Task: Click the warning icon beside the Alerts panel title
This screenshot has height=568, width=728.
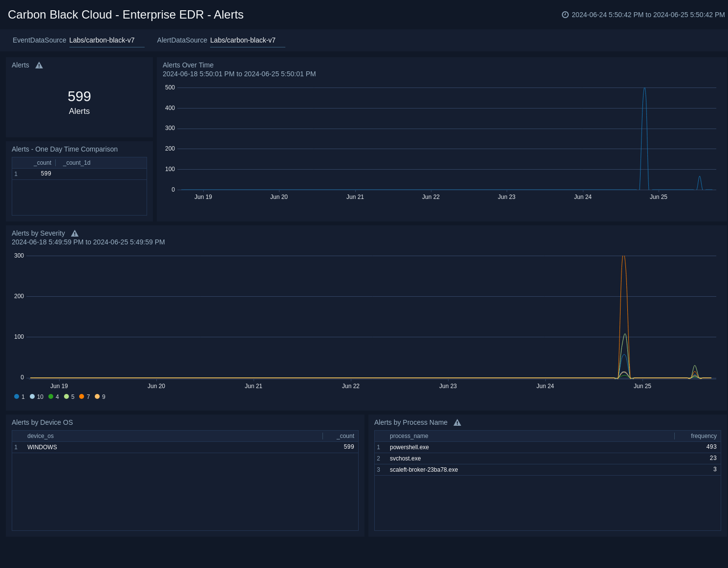Action: (x=39, y=65)
